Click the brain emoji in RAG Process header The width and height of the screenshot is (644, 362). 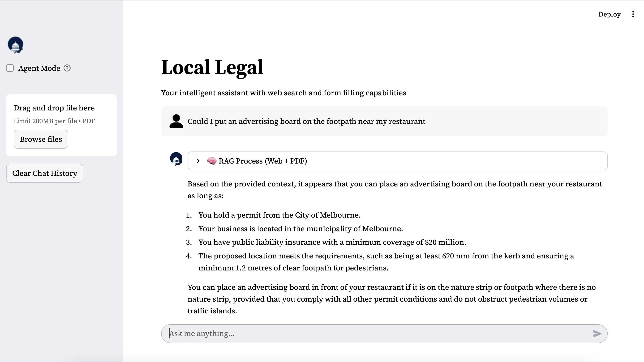point(211,161)
